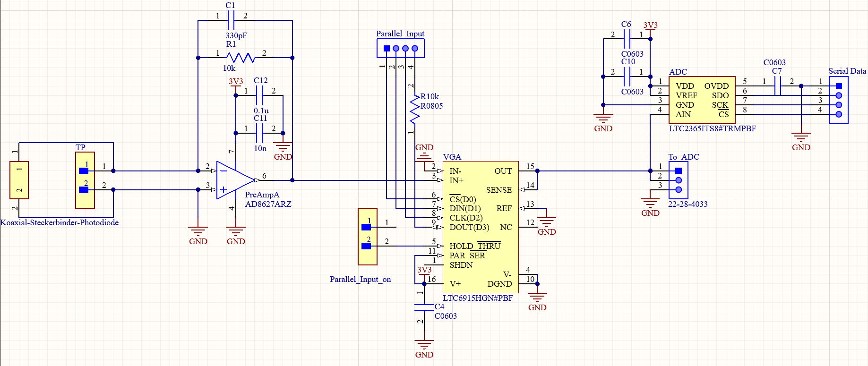Click the Serial Data header label
The image size is (868, 366).
(847, 71)
